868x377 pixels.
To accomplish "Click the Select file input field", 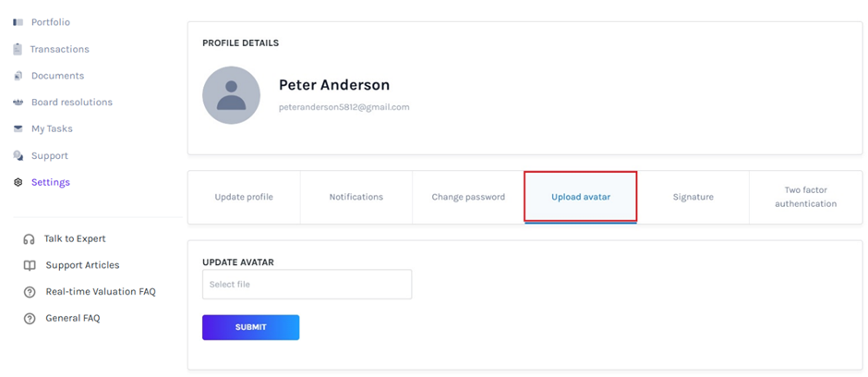I will coord(307,285).
